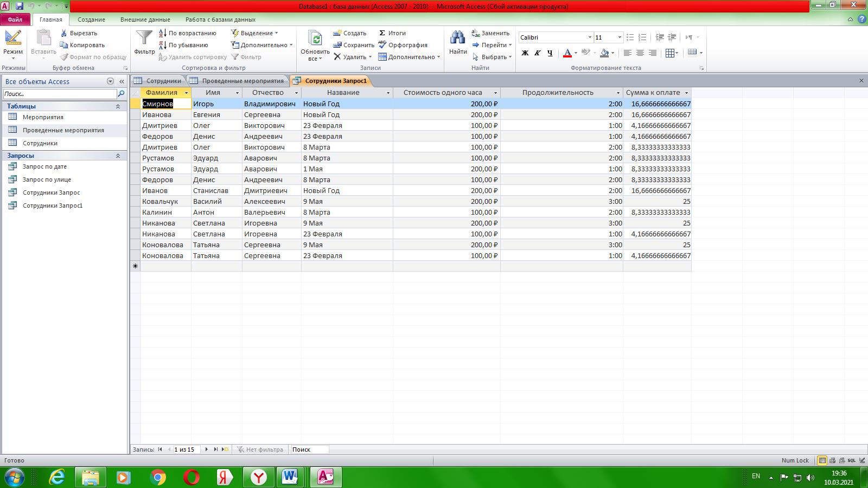
Task: Close the Сотрудники Запрос1 document
Action: click(x=861, y=81)
